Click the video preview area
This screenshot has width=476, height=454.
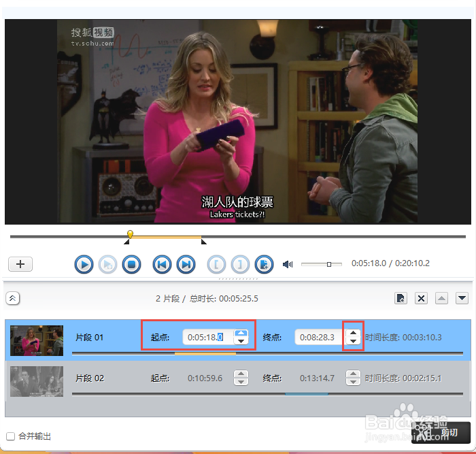pos(238,122)
